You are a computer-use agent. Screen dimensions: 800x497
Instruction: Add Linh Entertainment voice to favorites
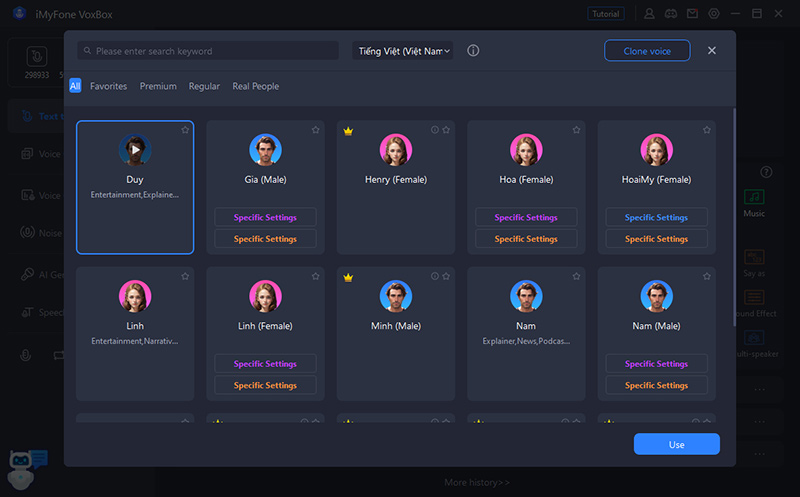point(185,277)
